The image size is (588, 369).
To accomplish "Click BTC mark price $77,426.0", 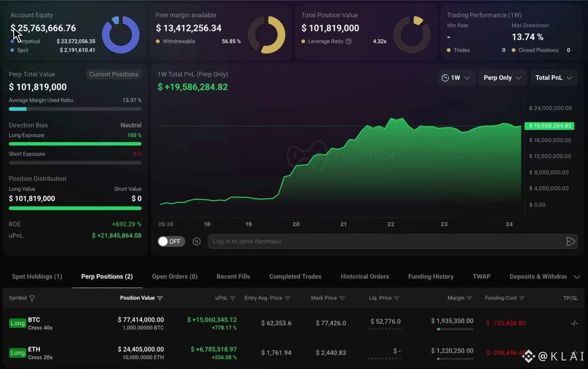I will click(x=331, y=323).
